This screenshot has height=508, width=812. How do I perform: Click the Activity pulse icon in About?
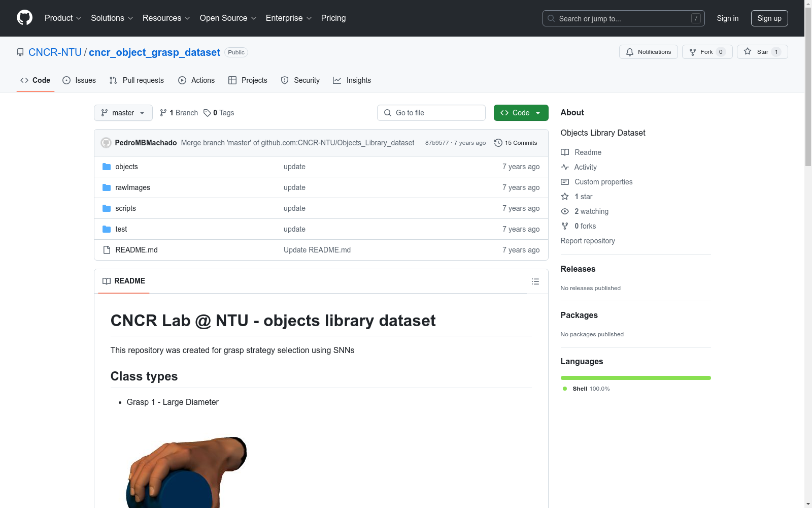(x=565, y=167)
